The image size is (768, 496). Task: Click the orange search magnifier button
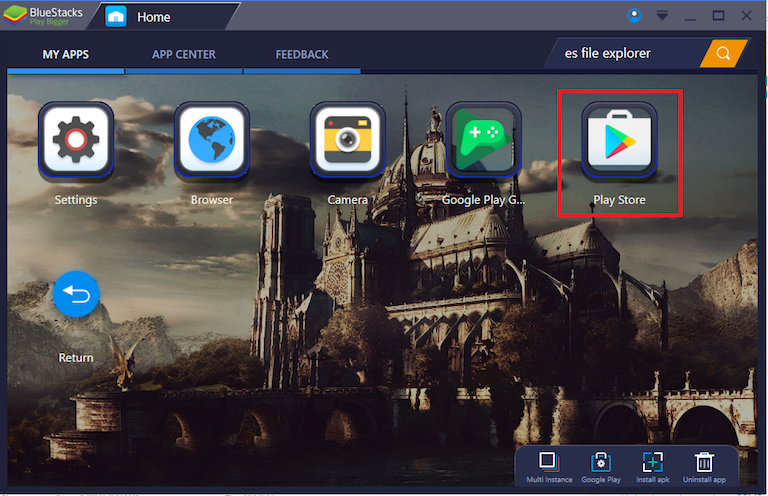tap(723, 53)
